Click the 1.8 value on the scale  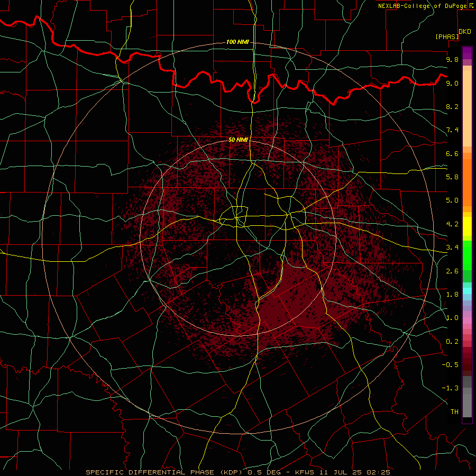tap(452, 295)
